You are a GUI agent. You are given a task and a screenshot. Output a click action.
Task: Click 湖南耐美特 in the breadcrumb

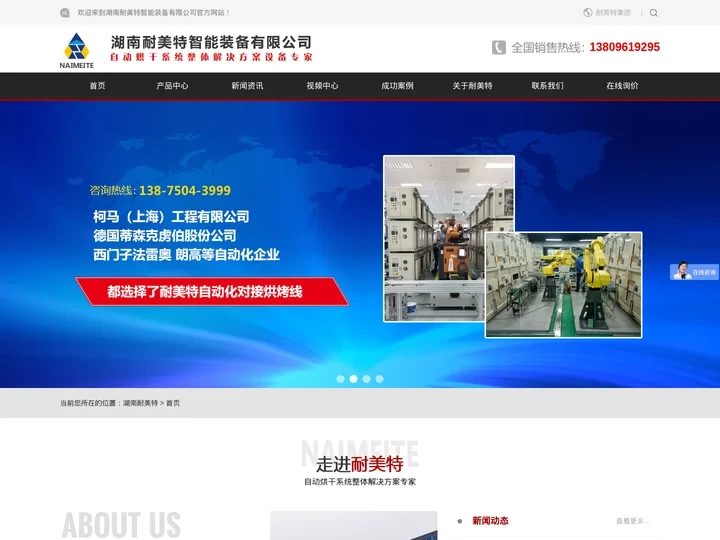pyautogui.click(x=140, y=403)
